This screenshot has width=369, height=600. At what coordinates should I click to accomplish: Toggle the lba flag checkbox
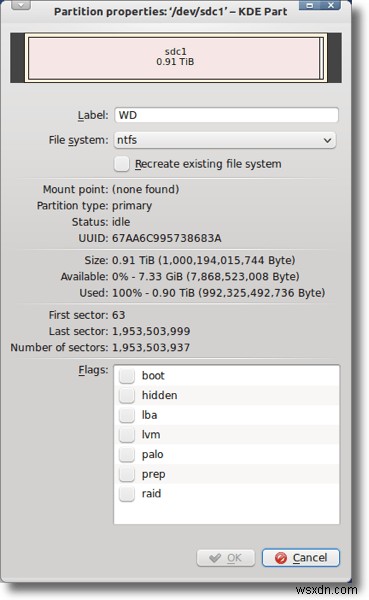click(126, 415)
